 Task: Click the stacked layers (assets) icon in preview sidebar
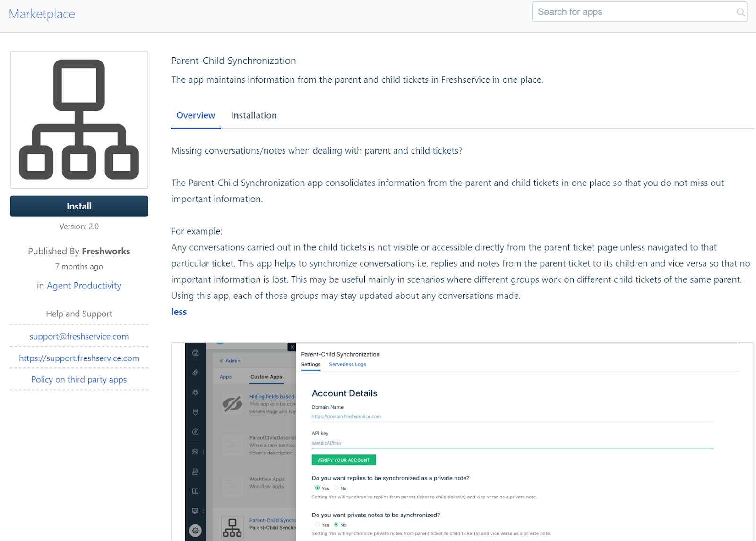point(195,452)
